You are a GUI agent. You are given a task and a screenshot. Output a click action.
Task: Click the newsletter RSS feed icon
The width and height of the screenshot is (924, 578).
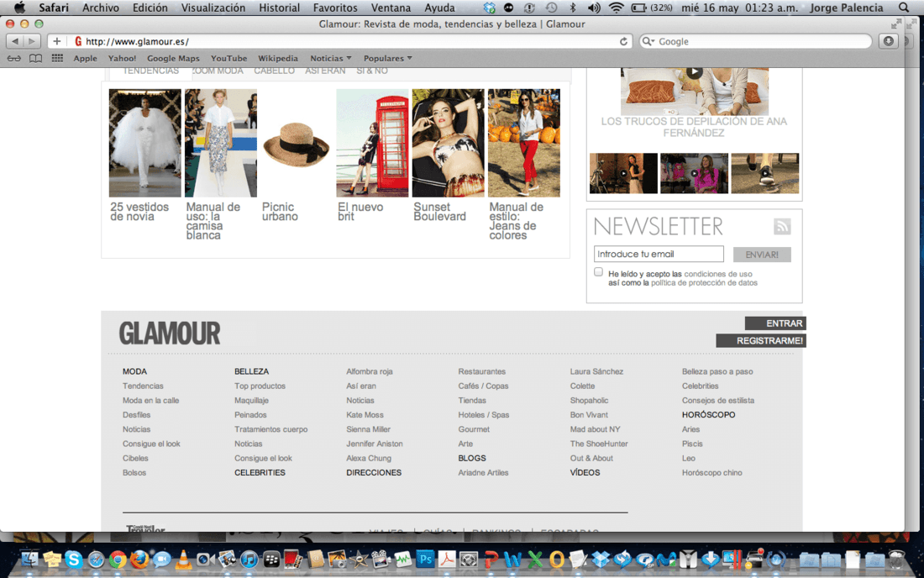[x=782, y=226]
